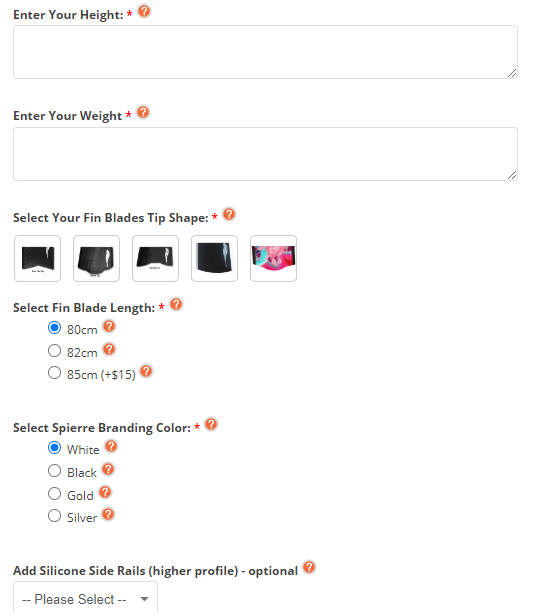This screenshot has width=534, height=613.
Task: Select the 82cm fin blade length
Action: pyautogui.click(x=54, y=350)
